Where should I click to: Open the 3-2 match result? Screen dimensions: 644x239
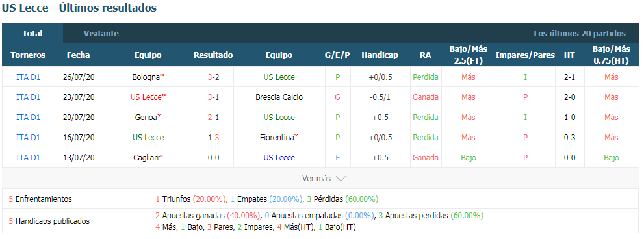pyautogui.click(x=213, y=77)
